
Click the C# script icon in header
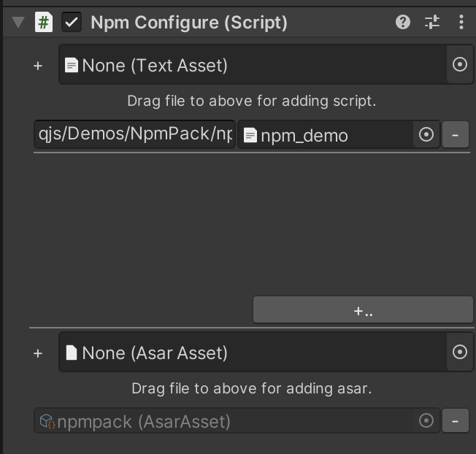pyautogui.click(x=44, y=23)
